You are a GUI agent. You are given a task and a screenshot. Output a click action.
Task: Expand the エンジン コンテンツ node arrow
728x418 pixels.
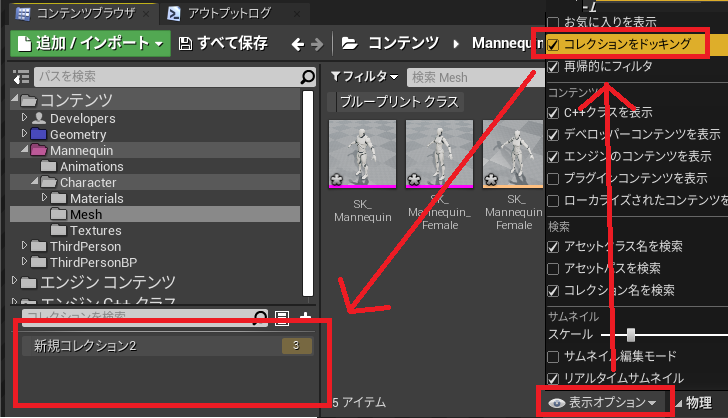pyautogui.click(x=14, y=280)
